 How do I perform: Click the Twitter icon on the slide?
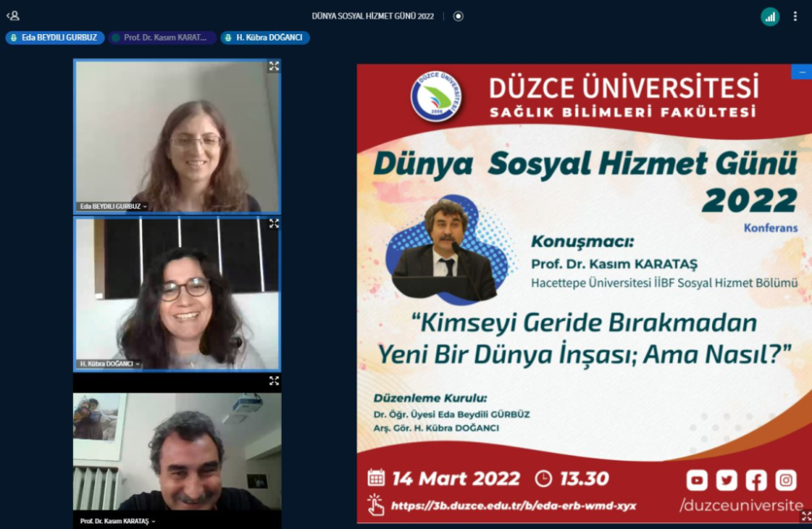click(727, 480)
